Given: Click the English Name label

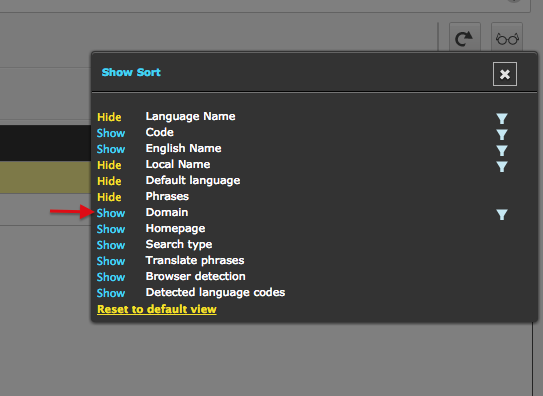Looking at the screenshot, I should click(x=184, y=148).
